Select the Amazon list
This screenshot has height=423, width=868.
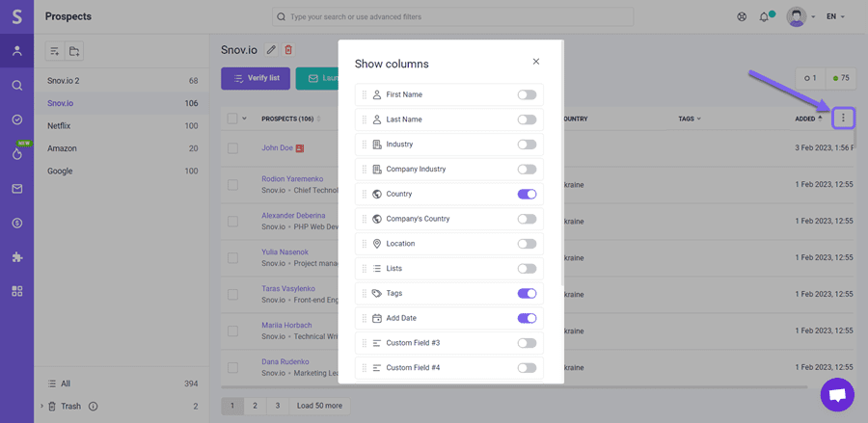tap(122, 148)
